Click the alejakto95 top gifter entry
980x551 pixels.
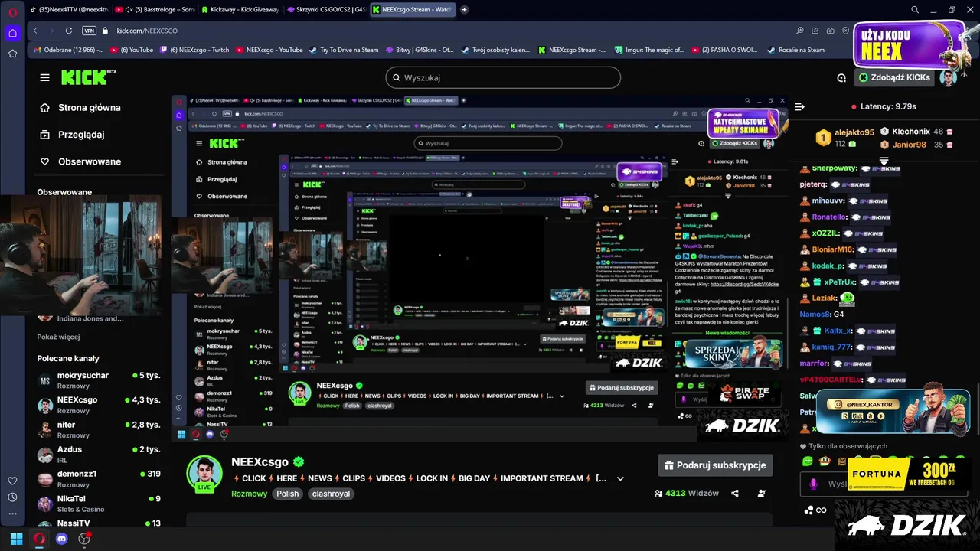click(x=845, y=137)
